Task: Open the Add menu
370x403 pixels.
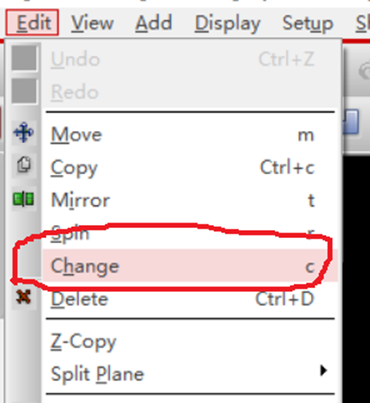Action: [154, 23]
